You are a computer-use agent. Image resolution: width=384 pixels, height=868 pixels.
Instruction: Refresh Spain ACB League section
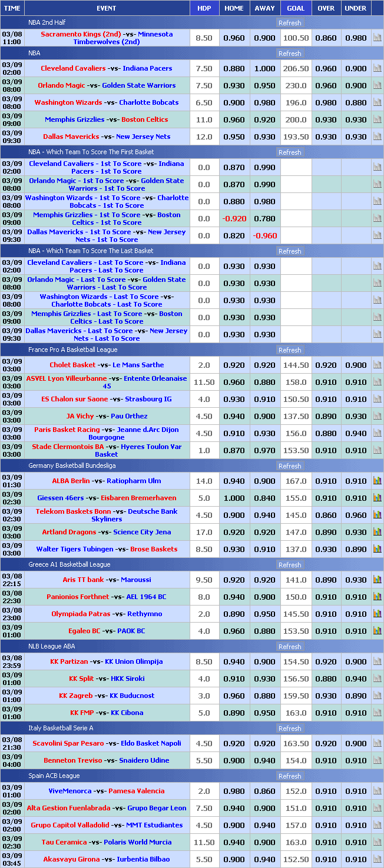point(290,776)
